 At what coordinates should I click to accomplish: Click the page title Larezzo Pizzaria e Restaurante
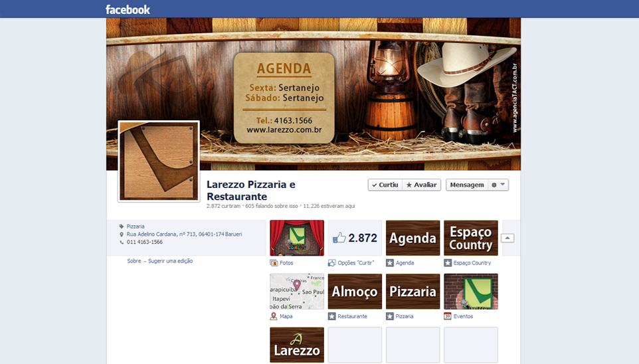click(x=250, y=191)
